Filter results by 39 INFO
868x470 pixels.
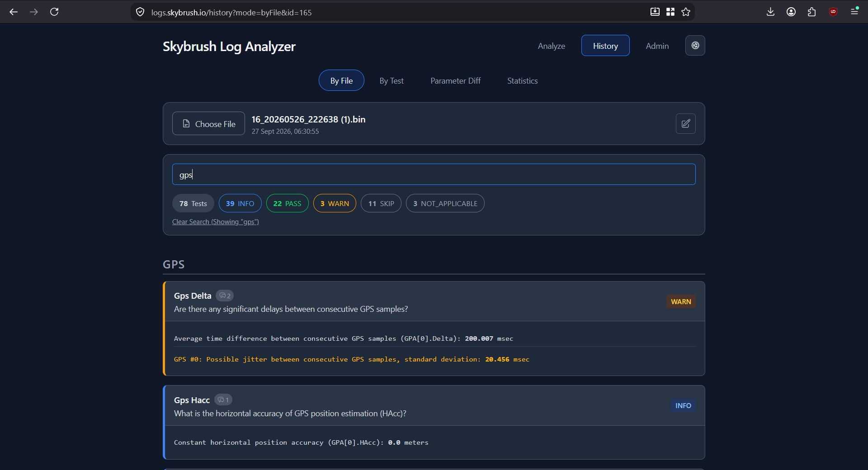[x=240, y=203]
